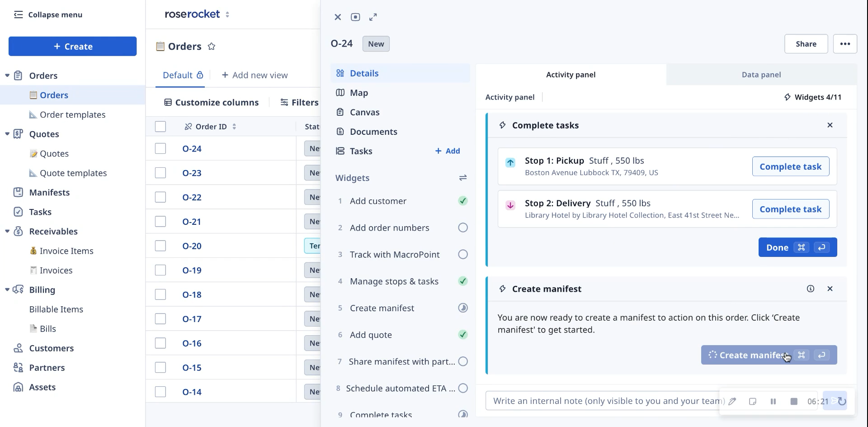Swap widgets order icon beside Widgets heading
The image size is (868, 427).
point(462,178)
